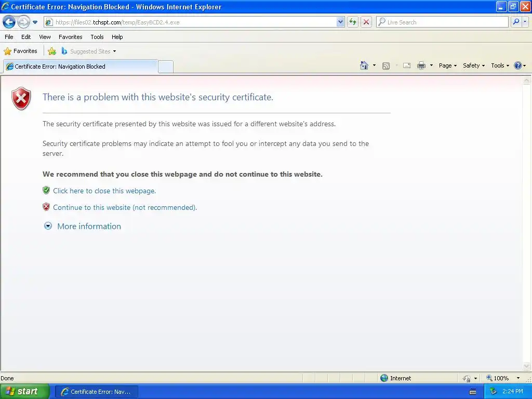Click 'Continue to this website (not recommended)'
The width and height of the screenshot is (532, 399).
coord(125,207)
